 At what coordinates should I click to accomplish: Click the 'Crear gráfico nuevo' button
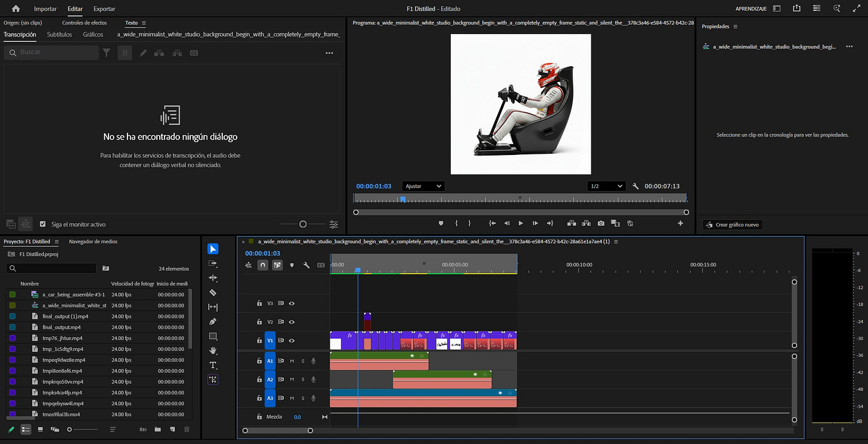[x=732, y=225]
